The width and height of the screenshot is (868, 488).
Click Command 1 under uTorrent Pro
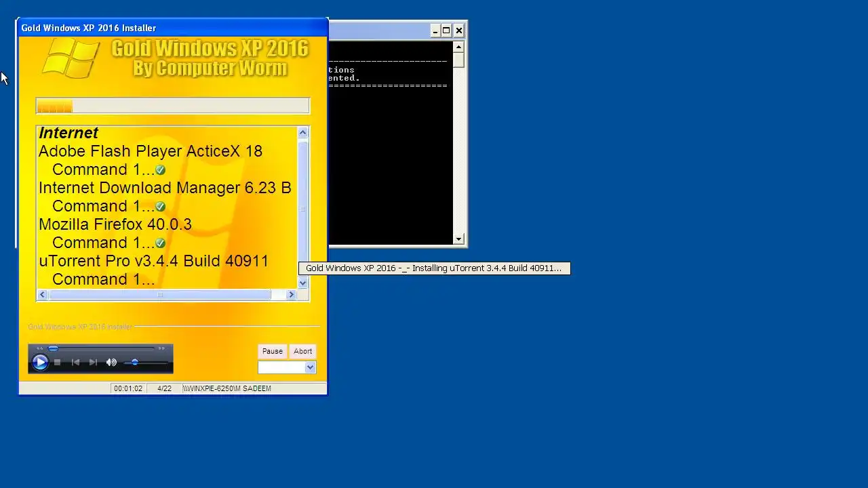(103, 279)
